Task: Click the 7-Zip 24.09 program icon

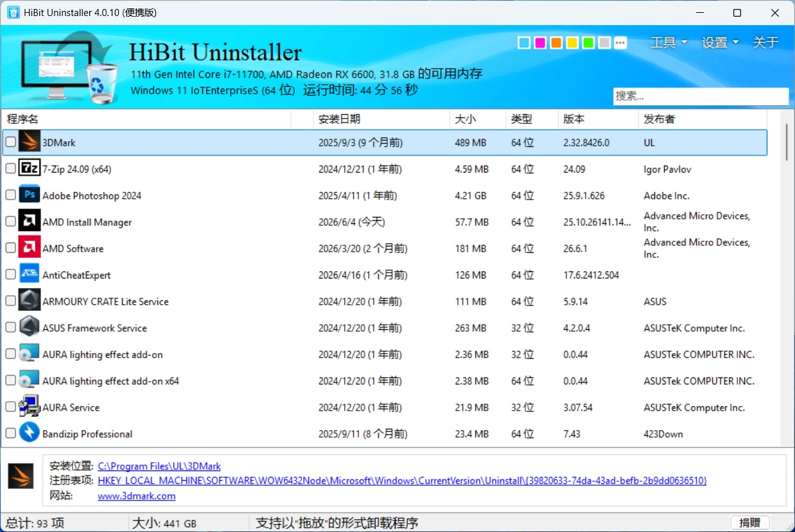Action: 30,169
